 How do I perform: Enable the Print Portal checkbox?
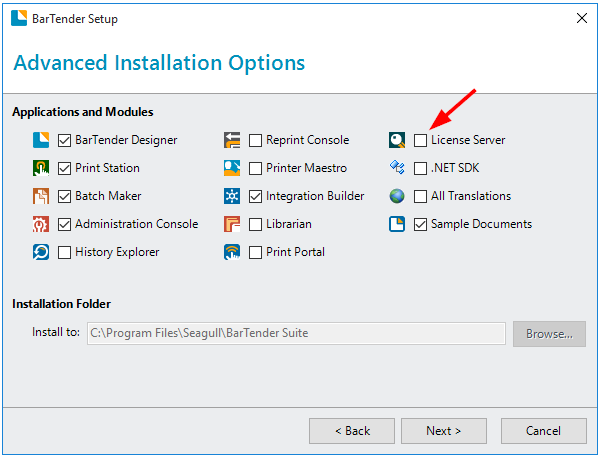pyautogui.click(x=255, y=253)
